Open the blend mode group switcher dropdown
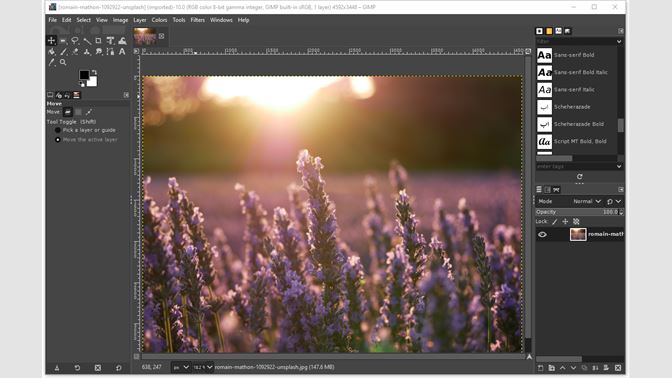Screen dimensions: 672x378 (614, 201)
